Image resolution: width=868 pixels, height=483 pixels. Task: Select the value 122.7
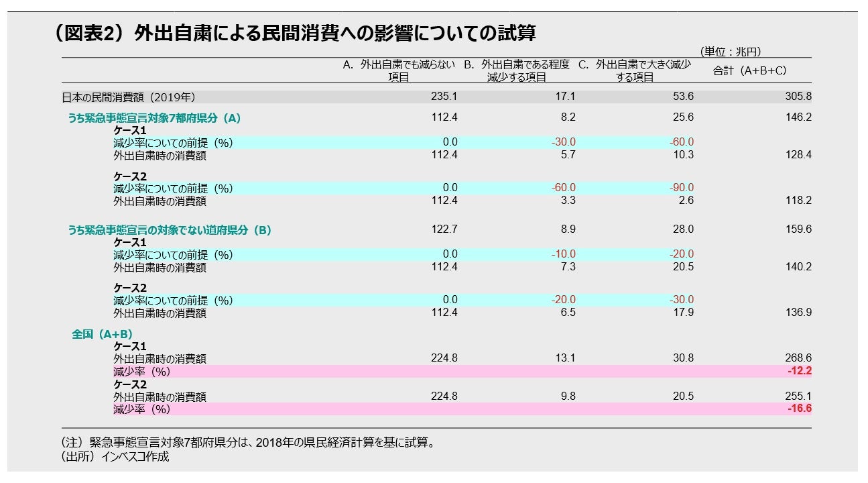[445, 229]
